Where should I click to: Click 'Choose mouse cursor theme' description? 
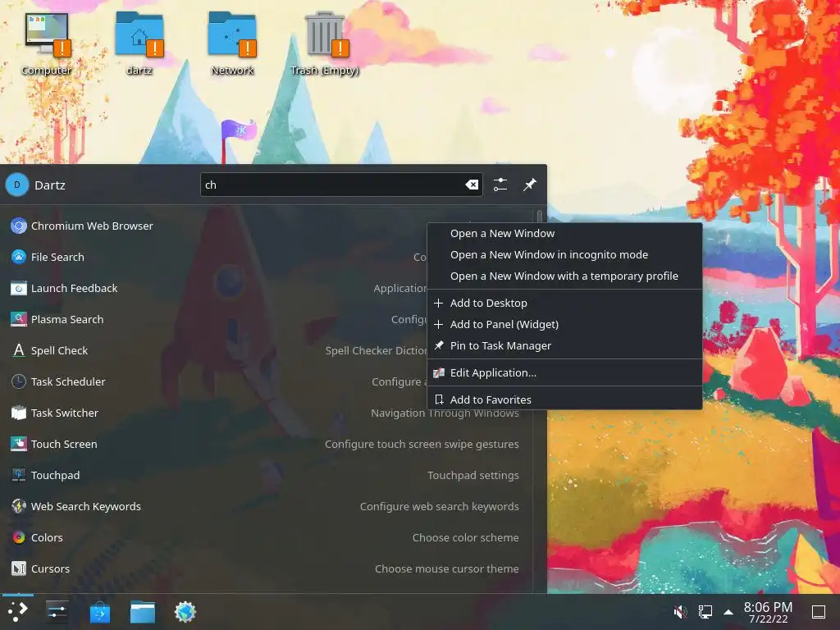(447, 568)
